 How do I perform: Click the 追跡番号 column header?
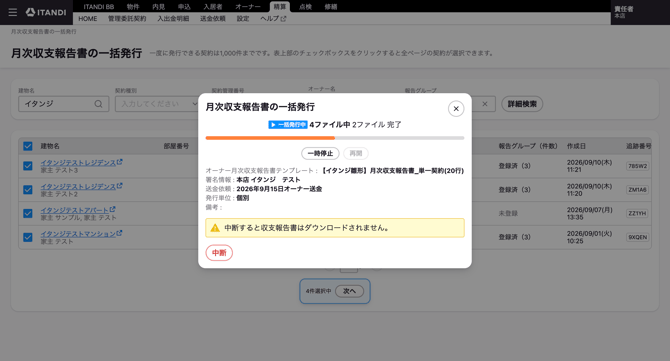pyautogui.click(x=638, y=146)
